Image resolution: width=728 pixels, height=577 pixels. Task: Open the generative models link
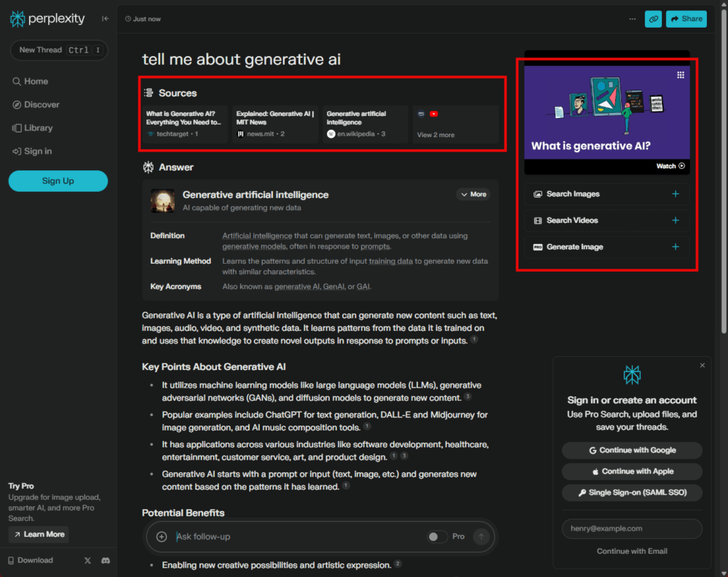(x=254, y=246)
